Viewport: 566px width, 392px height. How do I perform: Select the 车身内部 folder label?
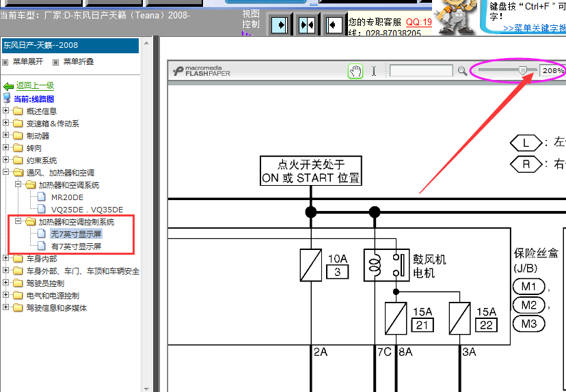point(42,259)
